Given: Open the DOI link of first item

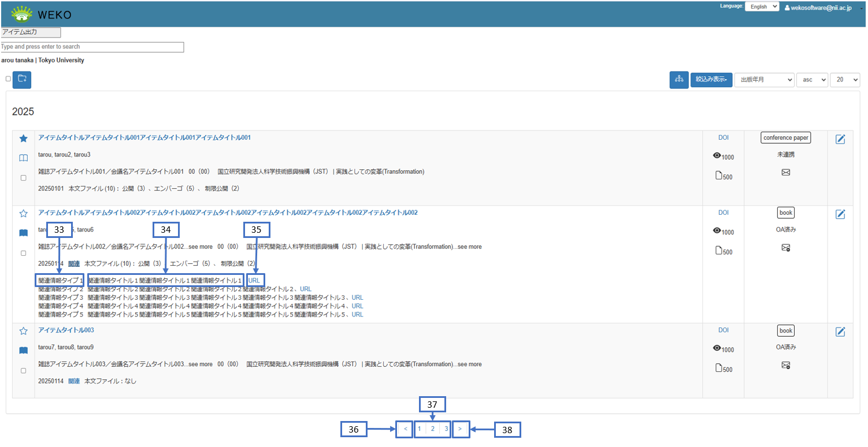Looking at the screenshot, I should [x=724, y=137].
